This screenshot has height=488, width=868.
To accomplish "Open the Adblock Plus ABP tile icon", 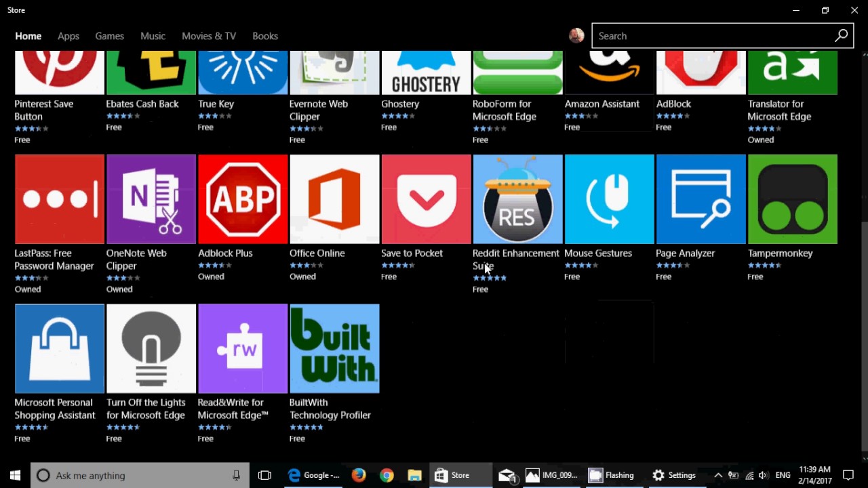I will [243, 199].
